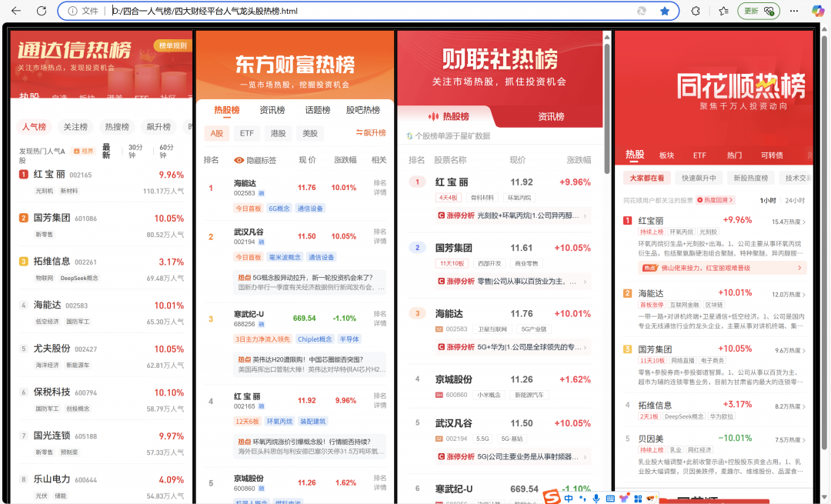Expand 国芳集团 9.6万热度 chevron in 同花顺
831x504 pixels.
(x=804, y=351)
